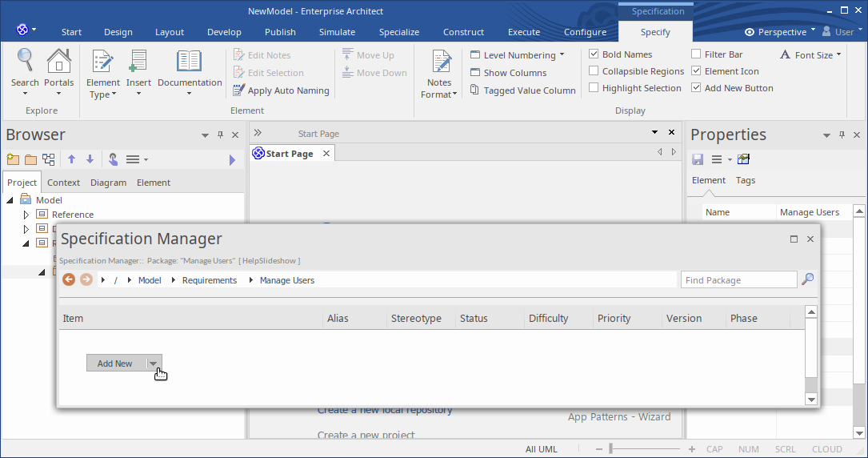868x458 pixels.
Task: Open the Notes Format icon
Action: coord(441,61)
